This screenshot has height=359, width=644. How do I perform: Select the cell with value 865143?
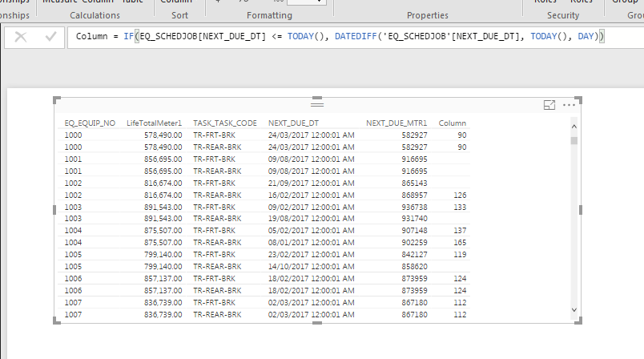[x=414, y=184]
